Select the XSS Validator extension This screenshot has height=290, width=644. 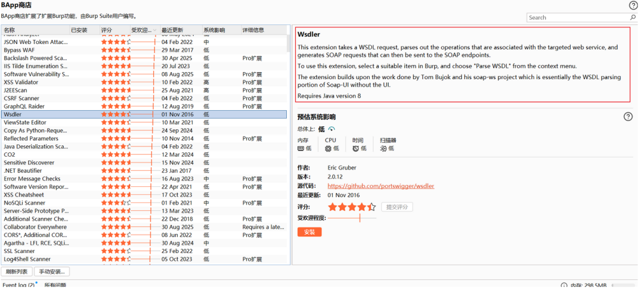pyautogui.click(x=144, y=82)
